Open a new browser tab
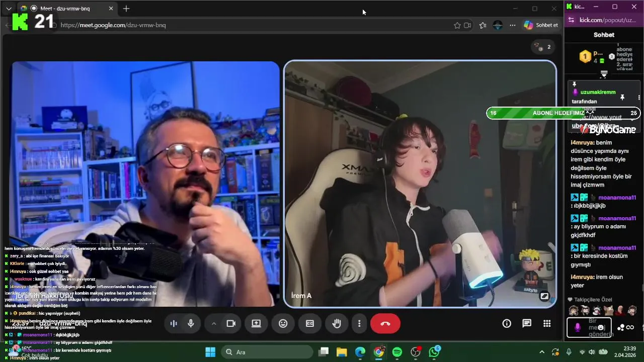Viewport: 644px width, 362px height. (126, 9)
